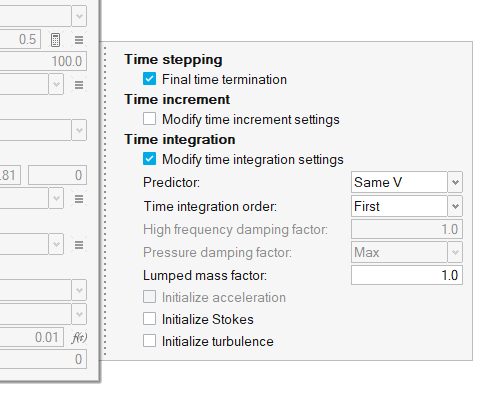Click the High frequency damping factor field
Image resolution: width=488 pixels, height=395 pixels.
click(407, 229)
